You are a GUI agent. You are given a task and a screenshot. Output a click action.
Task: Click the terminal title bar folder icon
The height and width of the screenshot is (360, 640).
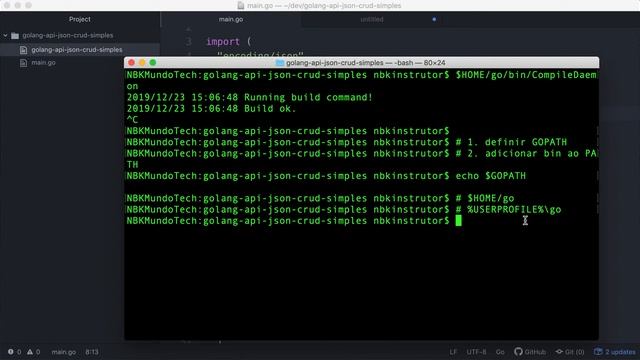point(280,63)
